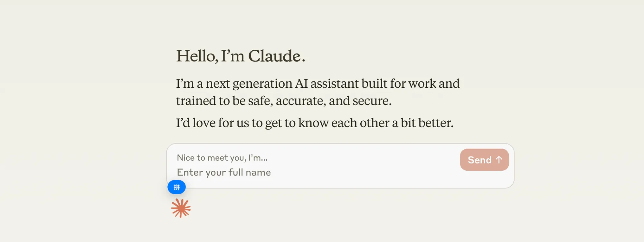Click the up arrow icon inside Send
Viewport: 644px width, 242px height.
pyautogui.click(x=499, y=160)
